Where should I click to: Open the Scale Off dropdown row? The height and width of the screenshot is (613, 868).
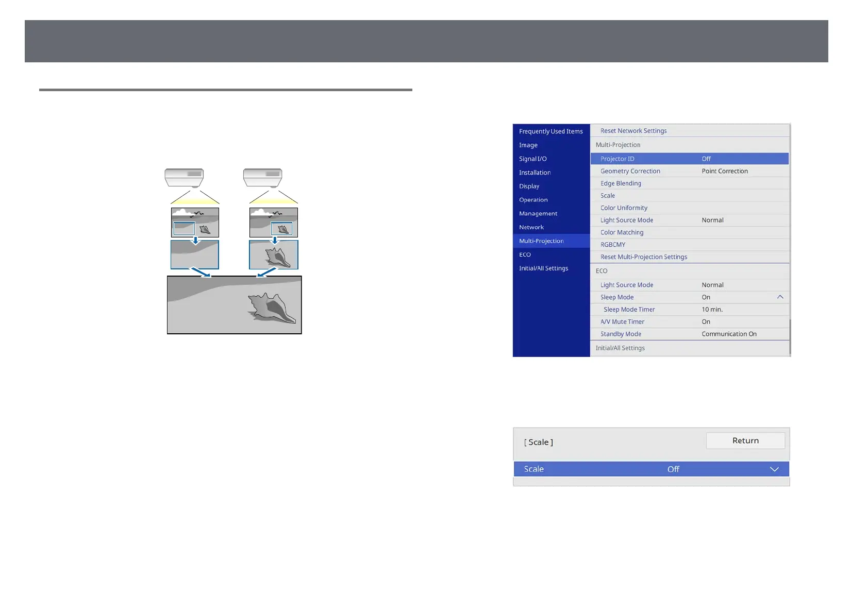[x=652, y=469]
